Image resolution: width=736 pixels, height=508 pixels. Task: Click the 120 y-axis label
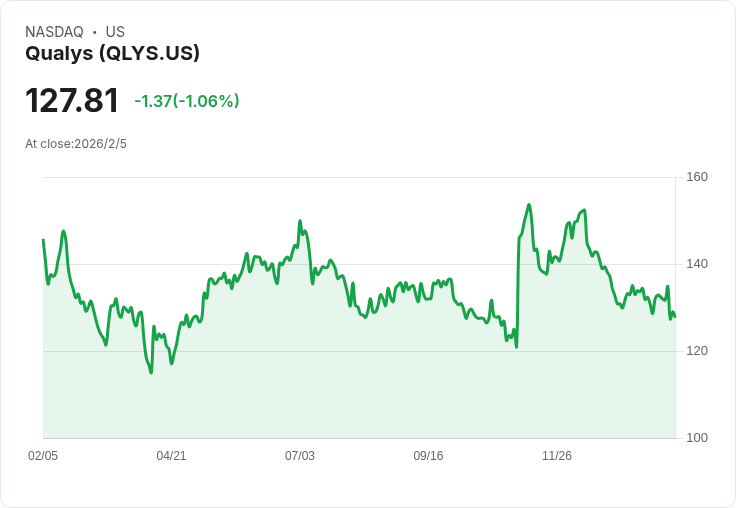click(697, 351)
